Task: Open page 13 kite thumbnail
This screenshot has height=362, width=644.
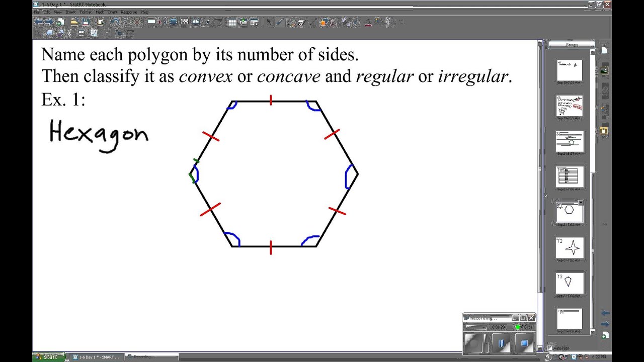Action: (x=569, y=283)
